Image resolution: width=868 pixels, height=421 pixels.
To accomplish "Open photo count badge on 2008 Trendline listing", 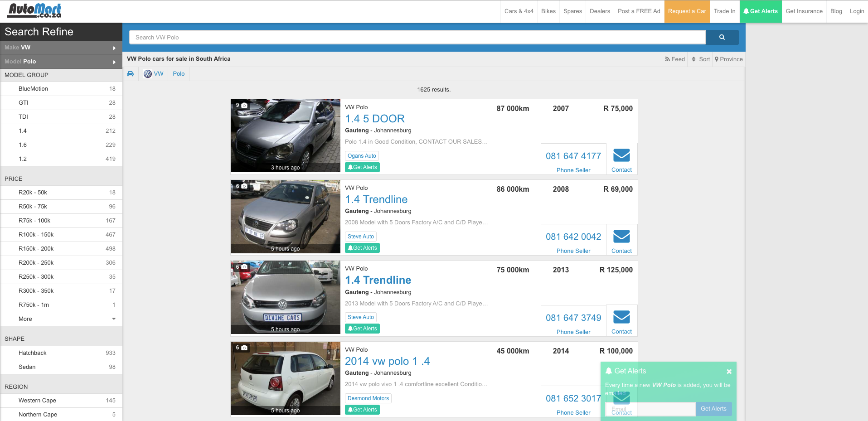I will [x=241, y=186].
